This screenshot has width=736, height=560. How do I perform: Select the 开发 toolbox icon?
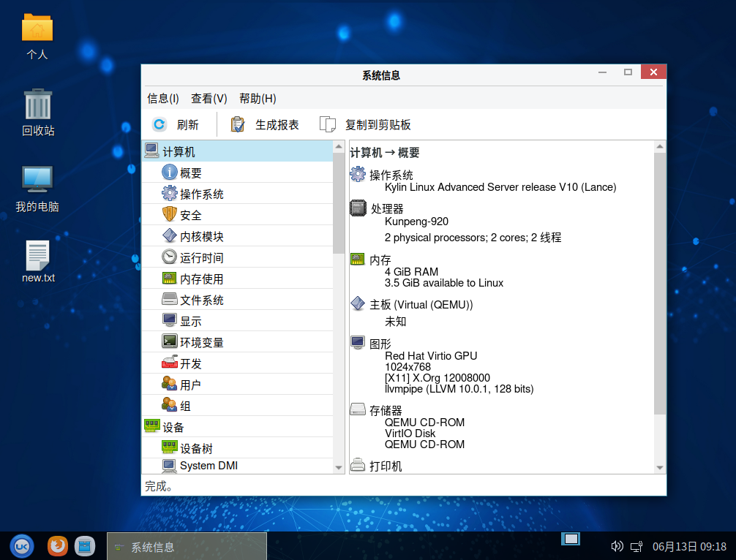(170, 362)
